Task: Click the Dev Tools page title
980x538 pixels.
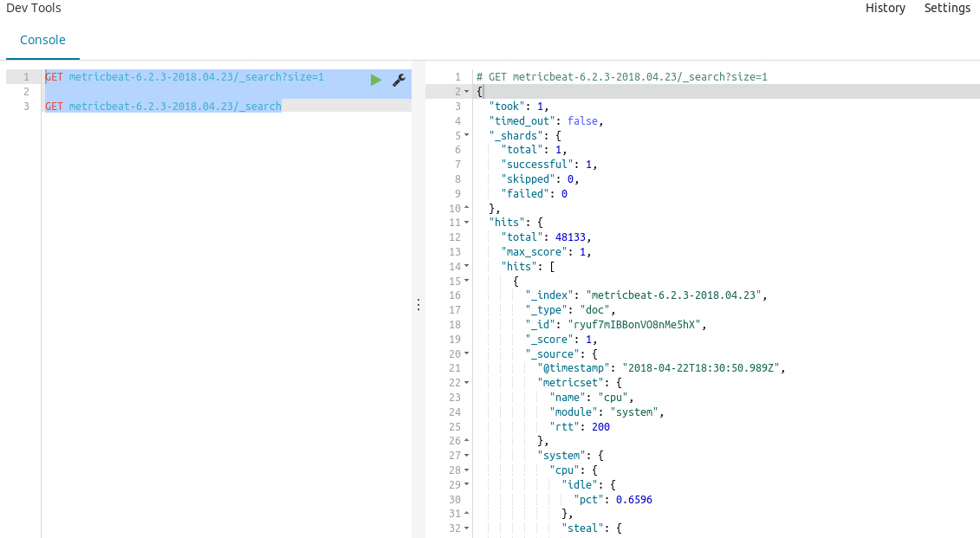Action: click(34, 8)
